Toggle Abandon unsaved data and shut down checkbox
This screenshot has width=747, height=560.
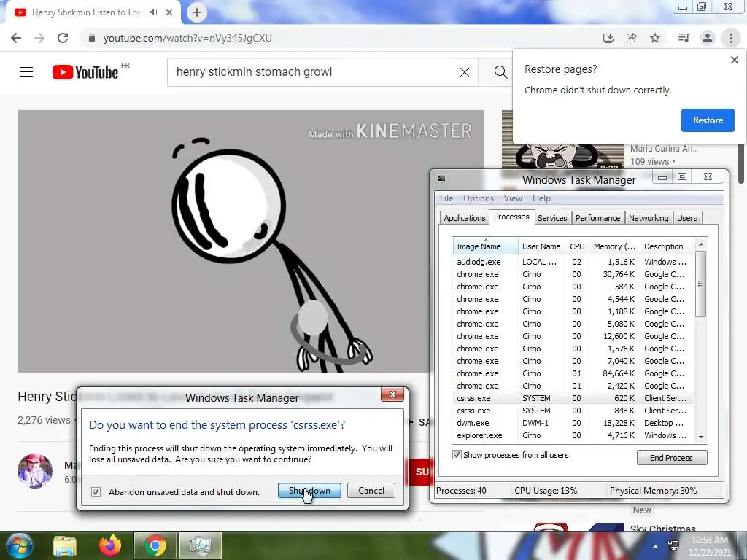pyautogui.click(x=96, y=492)
